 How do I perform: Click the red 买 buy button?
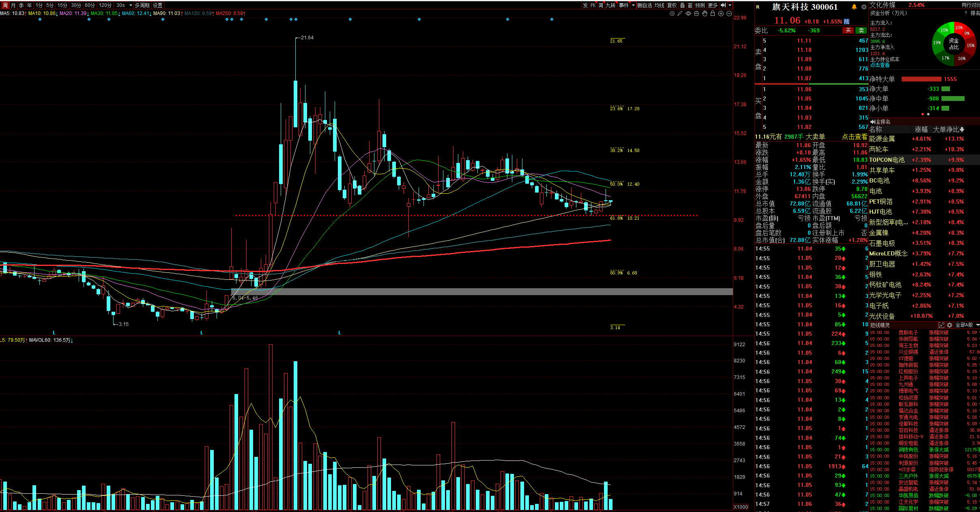848,30
